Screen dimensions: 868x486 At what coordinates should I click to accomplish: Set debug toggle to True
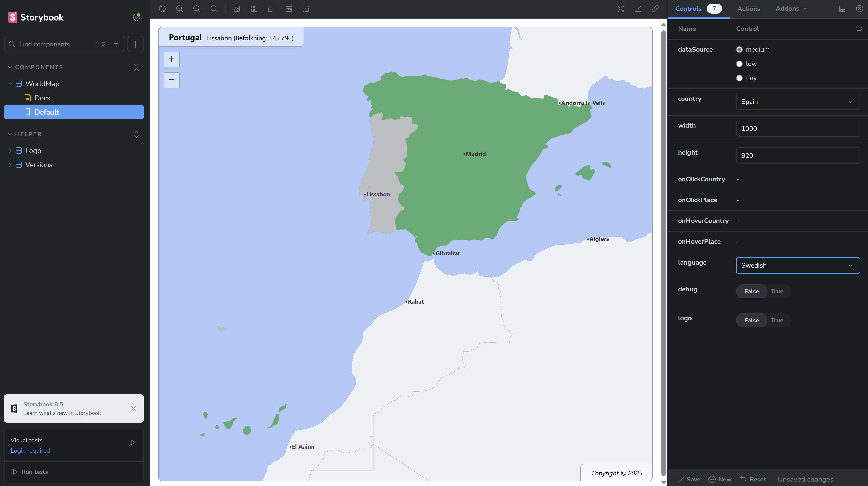click(777, 291)
